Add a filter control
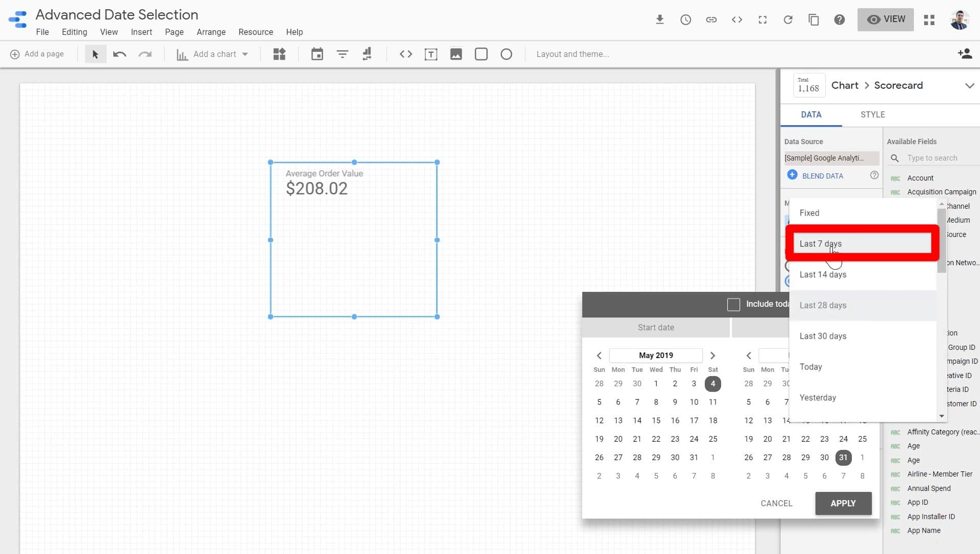This screenshot has width=980, height=554. click(342, 54)
